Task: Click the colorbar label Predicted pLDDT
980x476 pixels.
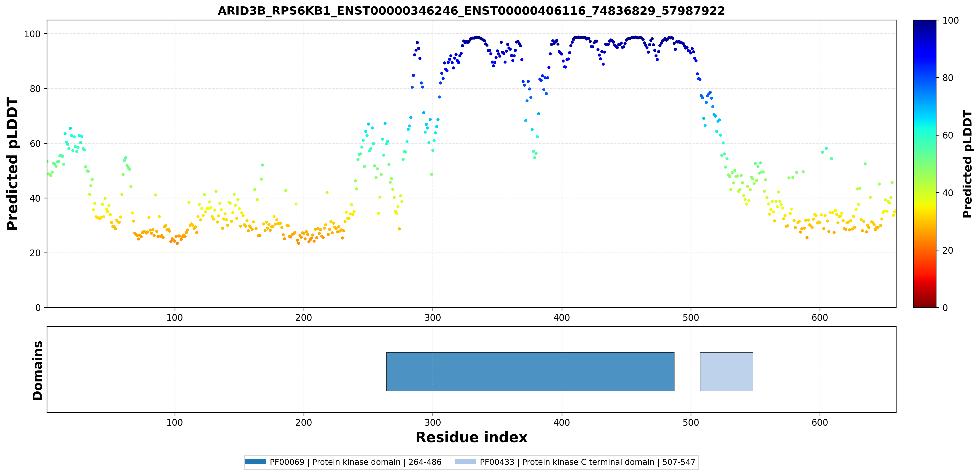Action: tap(967, 164)
